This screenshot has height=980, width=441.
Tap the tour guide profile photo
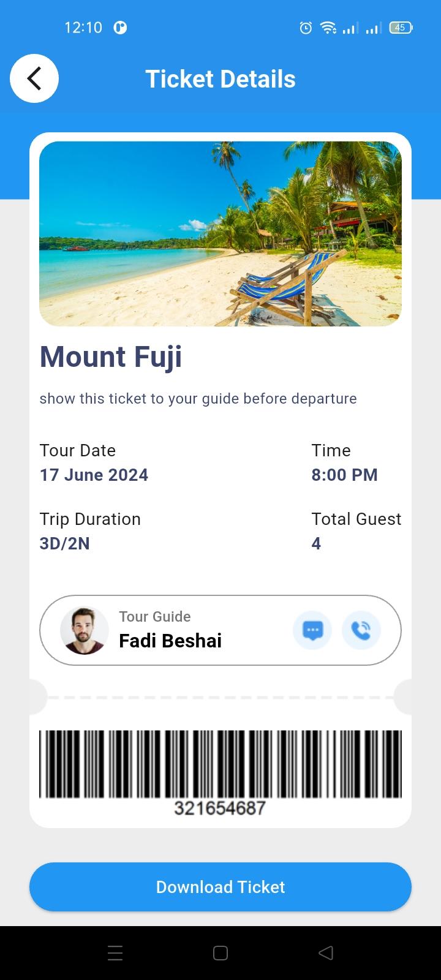(x=85, y=630)
